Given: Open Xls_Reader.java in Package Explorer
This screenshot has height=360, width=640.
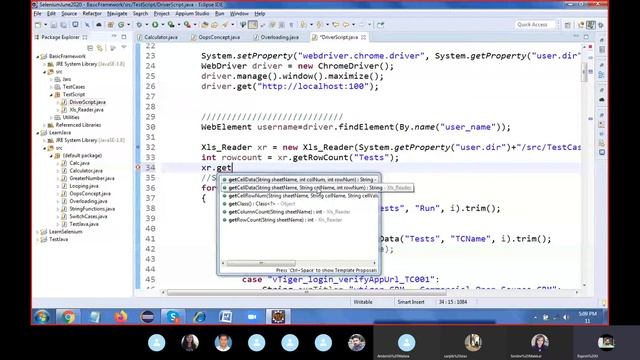Looking at the screenshot, I should coord(82,110).
